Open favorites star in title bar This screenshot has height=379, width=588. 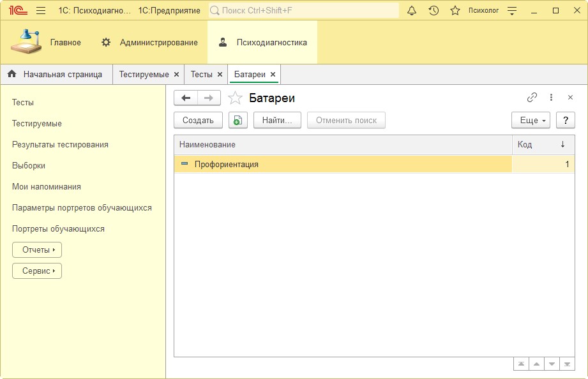click(x=455, y=11)
